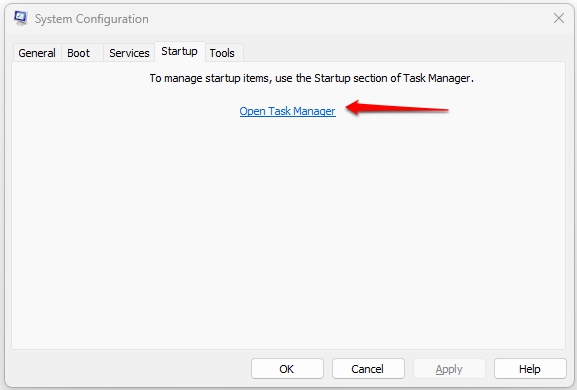This screenshot has width=577, height=390.
Task: Confirm with the OK button
Action: click(x=287, y=369)
